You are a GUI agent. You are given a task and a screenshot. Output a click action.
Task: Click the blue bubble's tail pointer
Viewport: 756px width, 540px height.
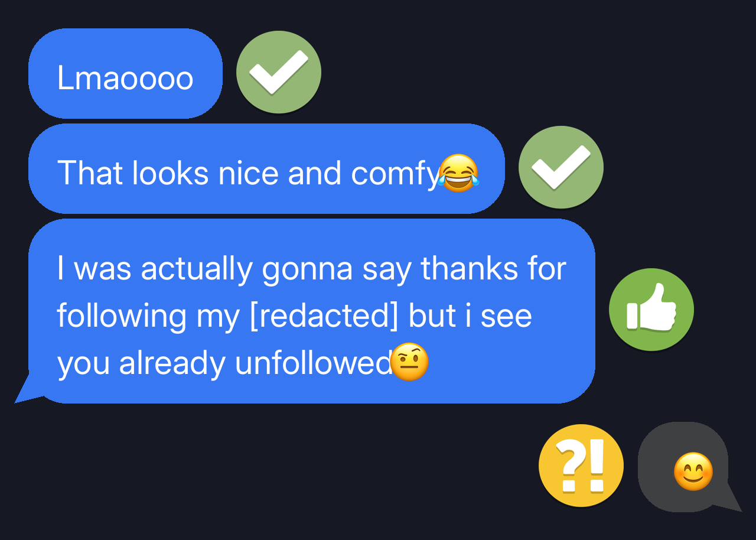28,390
